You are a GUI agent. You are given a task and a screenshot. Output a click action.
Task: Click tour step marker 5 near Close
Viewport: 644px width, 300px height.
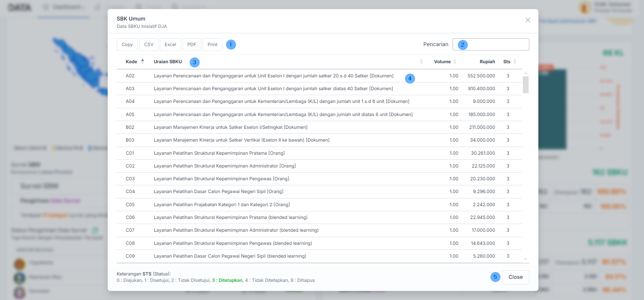[495, 277]
